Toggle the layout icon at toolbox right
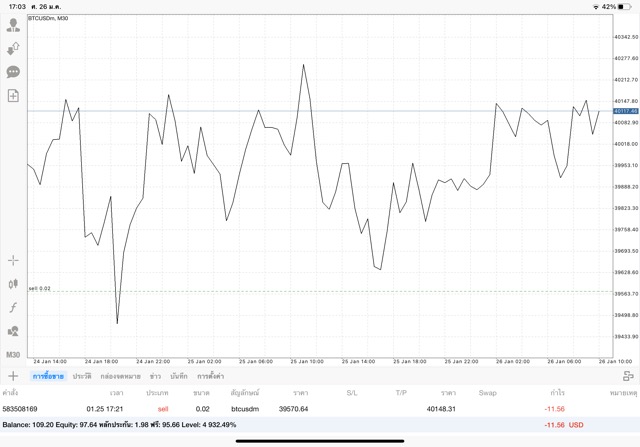Viewport: 640px width, 447px height. pos(627,376)
